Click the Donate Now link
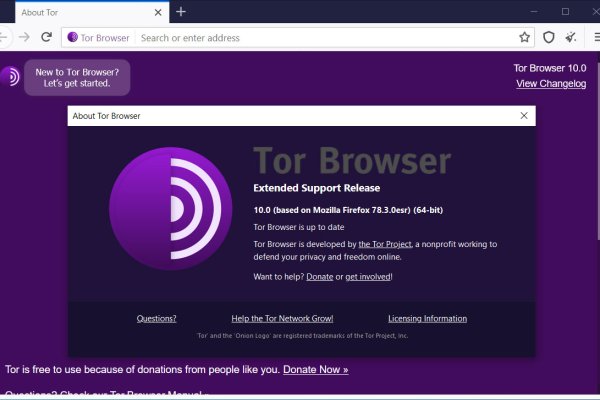 315,369
